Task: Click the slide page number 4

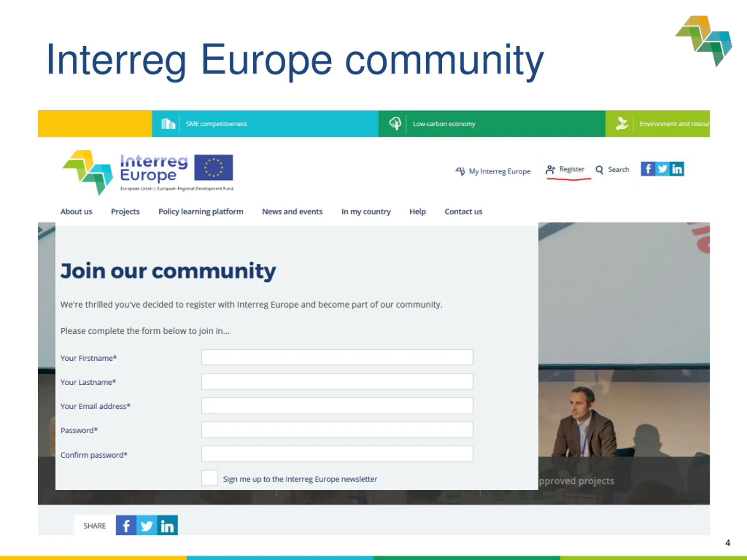Action: tap(728, 543)
